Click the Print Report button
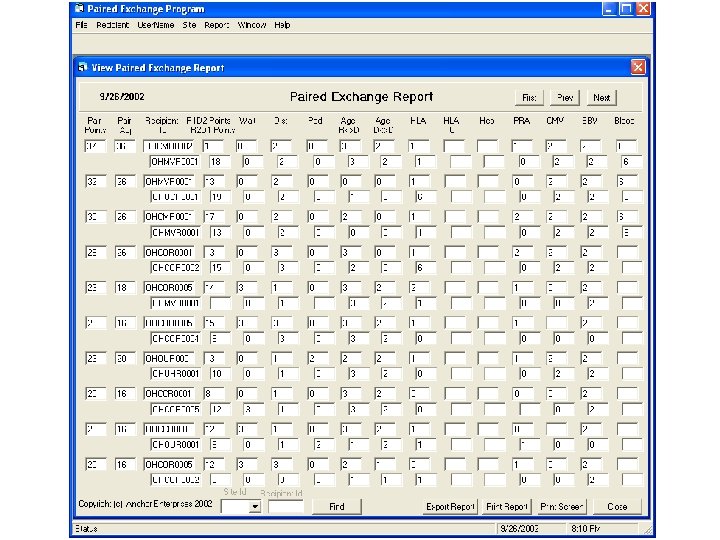 [507, 507]
